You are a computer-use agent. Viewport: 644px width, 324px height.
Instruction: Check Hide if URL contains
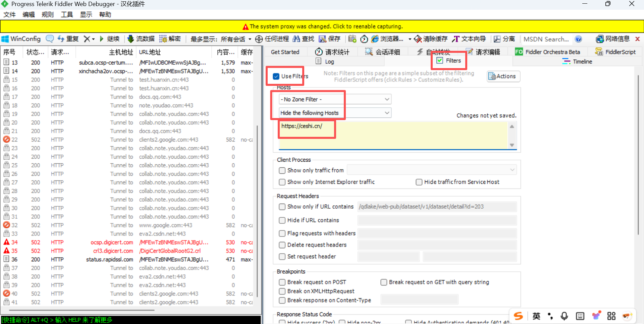click(282, 220)
